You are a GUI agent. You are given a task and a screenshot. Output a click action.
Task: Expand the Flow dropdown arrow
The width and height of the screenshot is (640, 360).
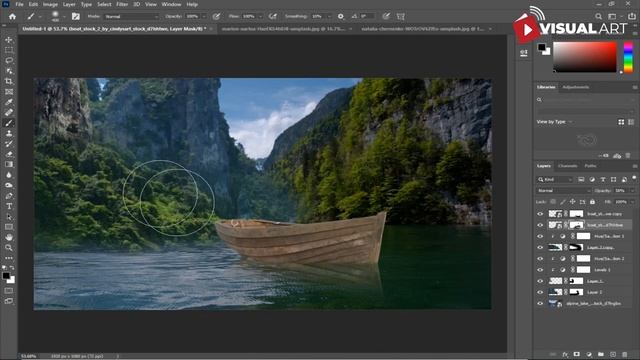pyautogui.click(x=260, y=16)
